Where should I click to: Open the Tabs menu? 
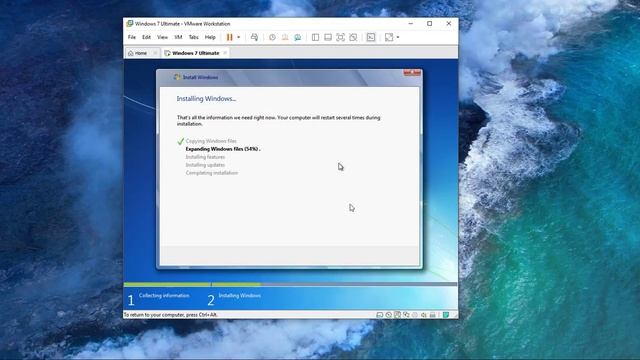pyautogui.click(x=193, y=37)
